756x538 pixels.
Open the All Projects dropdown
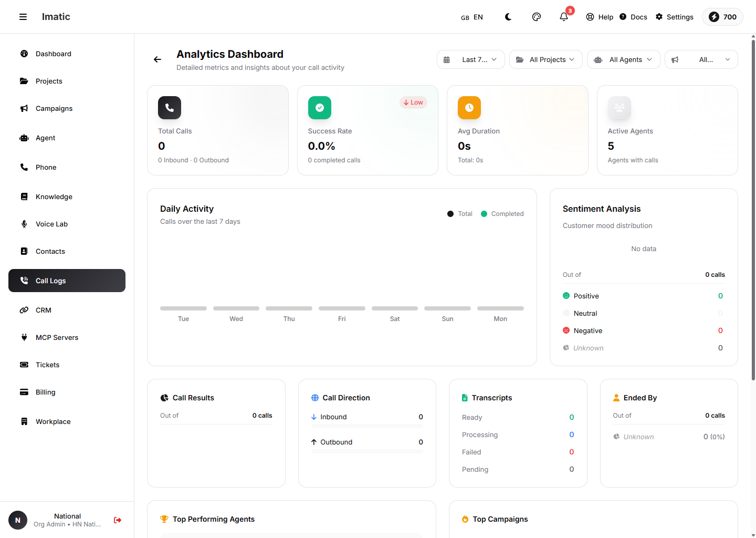pos(546,59)
